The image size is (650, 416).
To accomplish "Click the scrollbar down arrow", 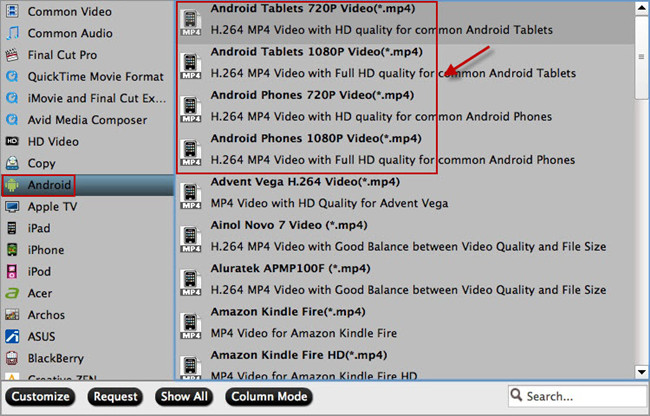I will coord(641,372).
